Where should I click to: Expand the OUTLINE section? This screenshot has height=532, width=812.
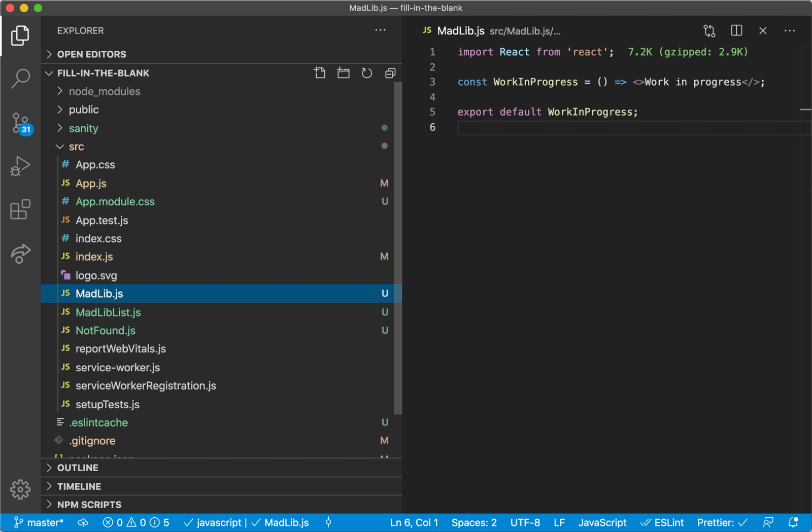tap(78, 468)
